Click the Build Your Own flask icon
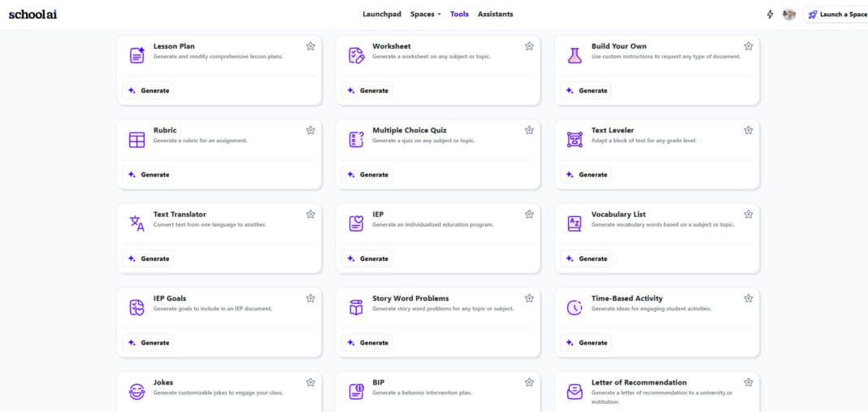Screen dimensions: 868x412 (575, 55)
